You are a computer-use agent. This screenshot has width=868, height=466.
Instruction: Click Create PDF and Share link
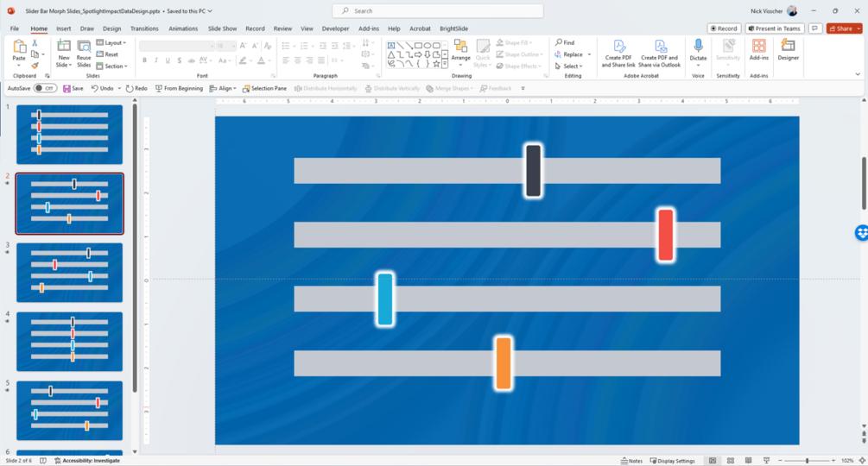click(618, 54)
